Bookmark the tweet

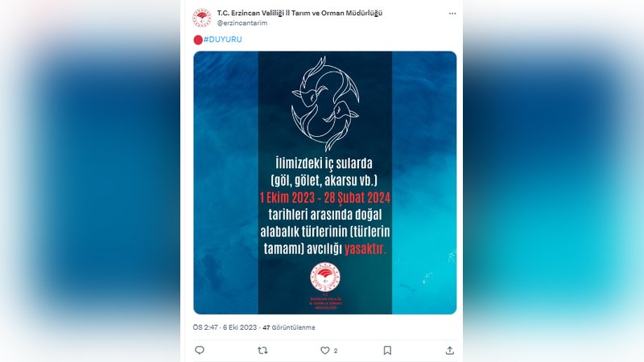click(x=387, y=351)
